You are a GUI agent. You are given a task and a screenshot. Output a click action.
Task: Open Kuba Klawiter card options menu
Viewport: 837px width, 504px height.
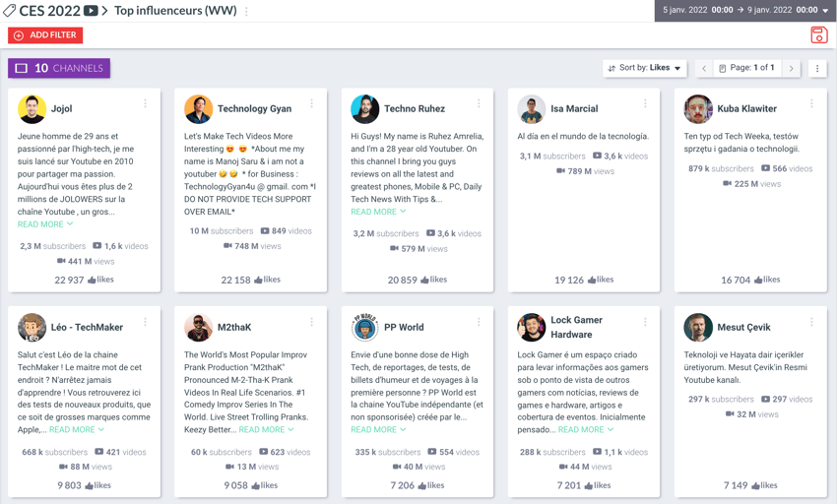click(x=812, y=103)
